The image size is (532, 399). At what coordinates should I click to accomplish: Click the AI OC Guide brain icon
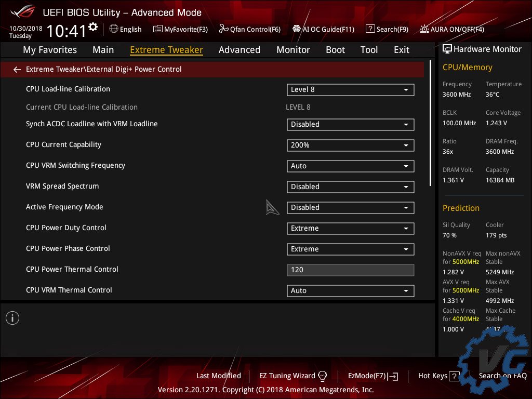coord(297,29)
